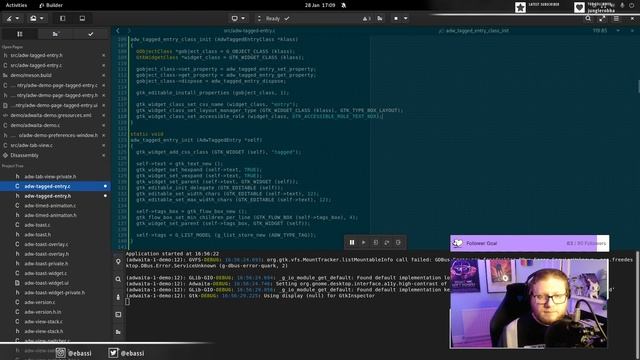This screenshot has width=640, height=360.
Task: Show the build warnings count icon
Action: pyautogui.click(x=367, y=18)
